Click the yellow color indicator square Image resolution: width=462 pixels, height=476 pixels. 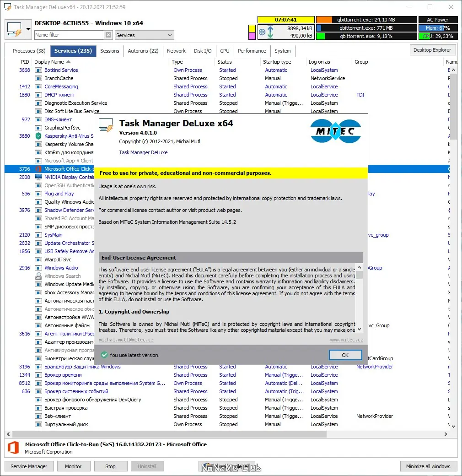click(x=252, y=28)
